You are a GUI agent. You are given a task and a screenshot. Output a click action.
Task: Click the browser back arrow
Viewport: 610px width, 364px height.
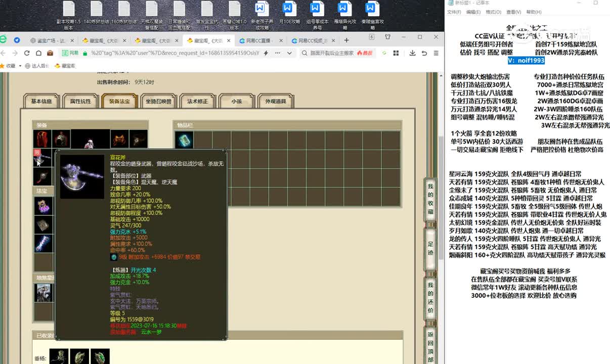tap(3, 53)
